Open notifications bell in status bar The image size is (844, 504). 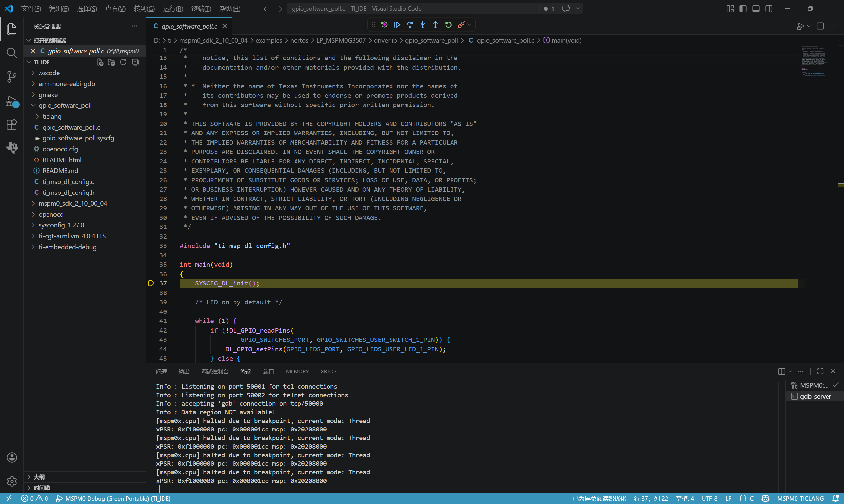point(835,498)
